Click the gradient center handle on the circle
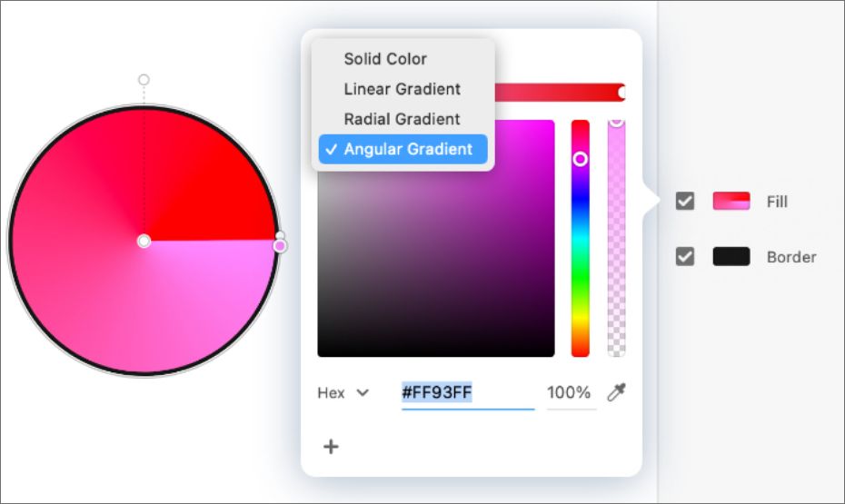 pos(144,241)
